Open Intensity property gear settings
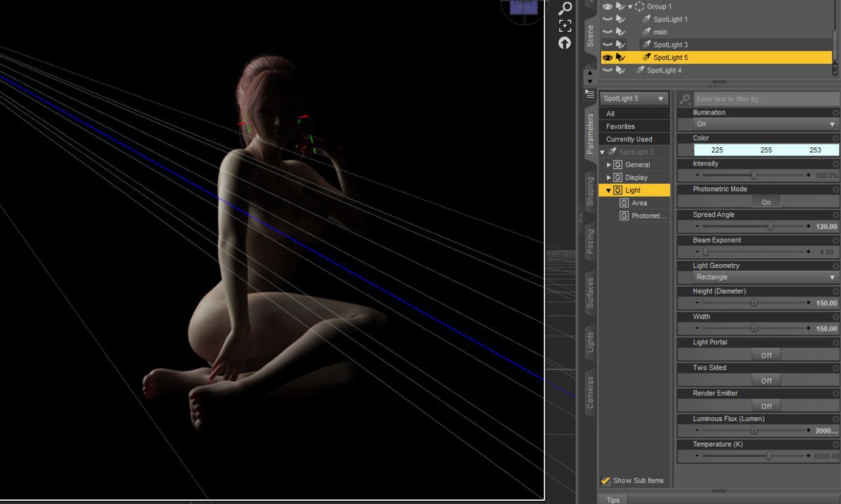Image resolution: width=841 pixels, height=504 pixels. [835, 164]
